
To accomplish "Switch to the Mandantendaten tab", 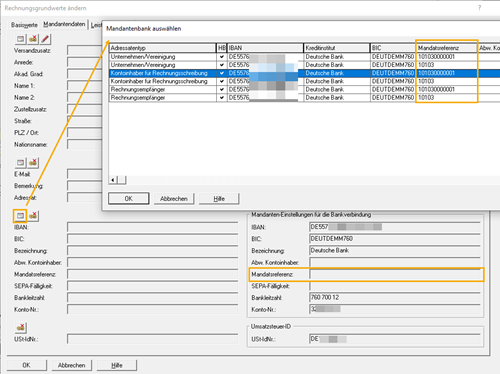I will [64, 24].
